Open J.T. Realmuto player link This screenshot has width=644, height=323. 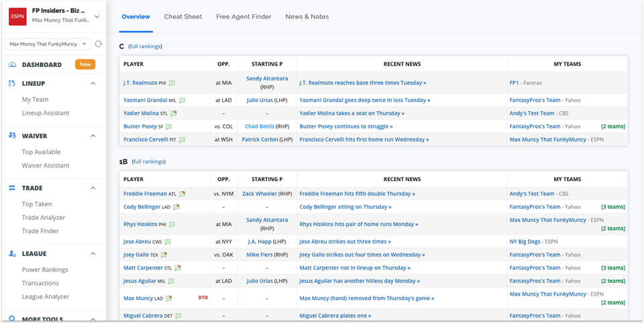[x=140, y=83]
